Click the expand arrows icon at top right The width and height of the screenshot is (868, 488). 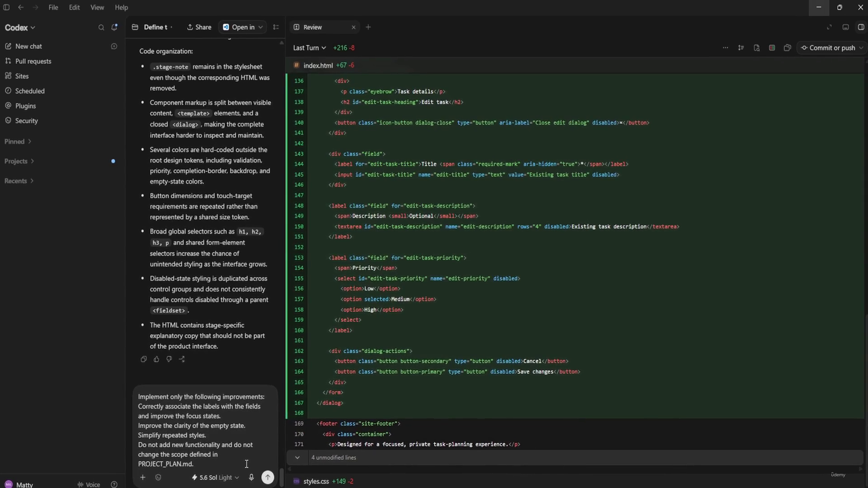pos(829,28)
